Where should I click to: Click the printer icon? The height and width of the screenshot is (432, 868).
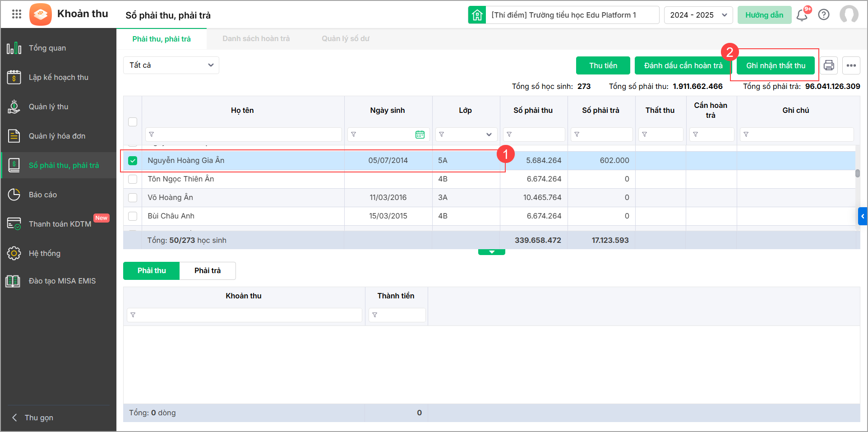point(829,65)
